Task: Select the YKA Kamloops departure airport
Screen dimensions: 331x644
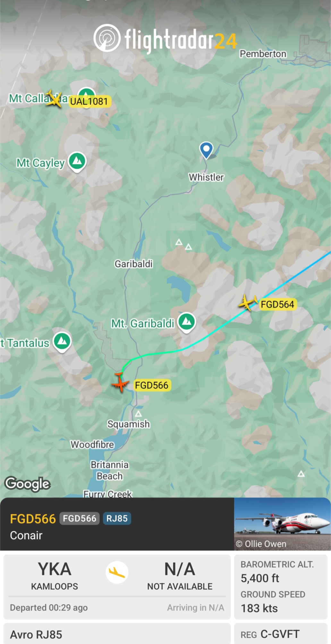Action: [x=55, y=576]
